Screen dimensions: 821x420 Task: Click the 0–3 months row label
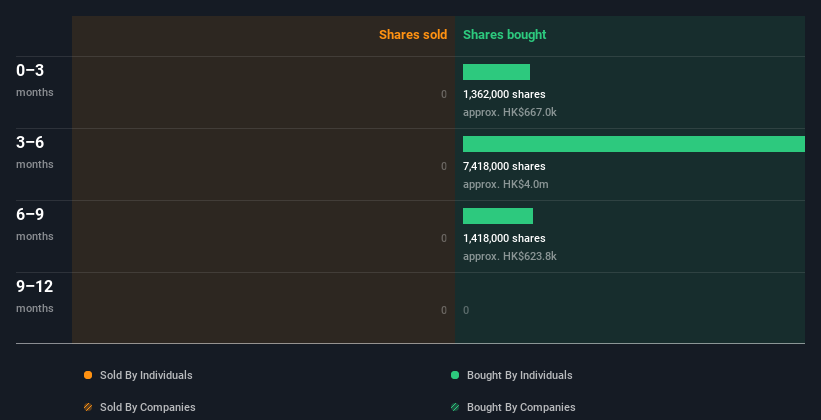[x=35, y=80]
